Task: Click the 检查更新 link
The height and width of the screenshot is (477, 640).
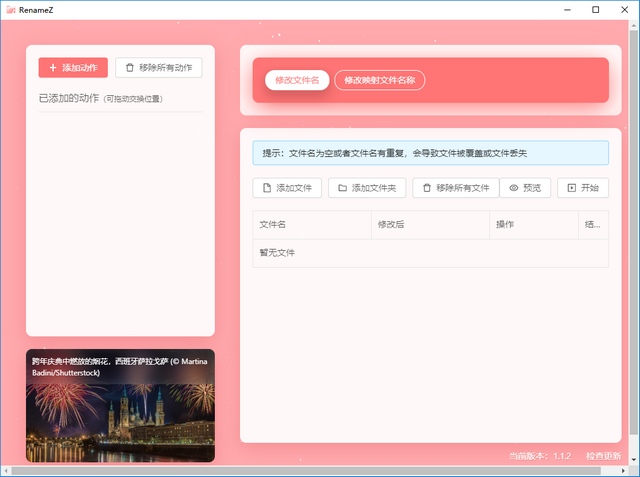Action: pyautogui.click(x=604, y=456)
